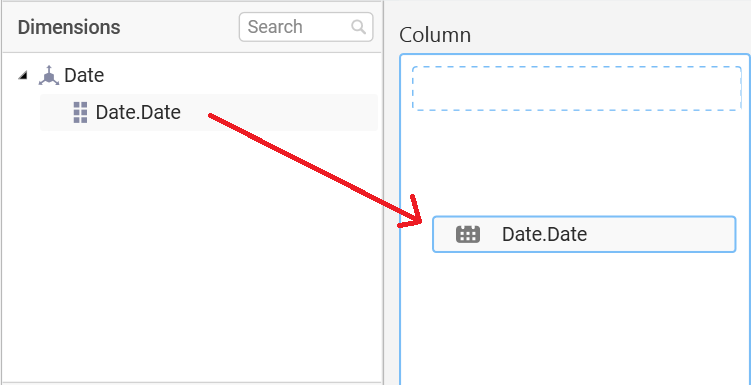Click the dashed drop placeholder in Column
This screenshot has width=751, height=385.
pos(577,89)
